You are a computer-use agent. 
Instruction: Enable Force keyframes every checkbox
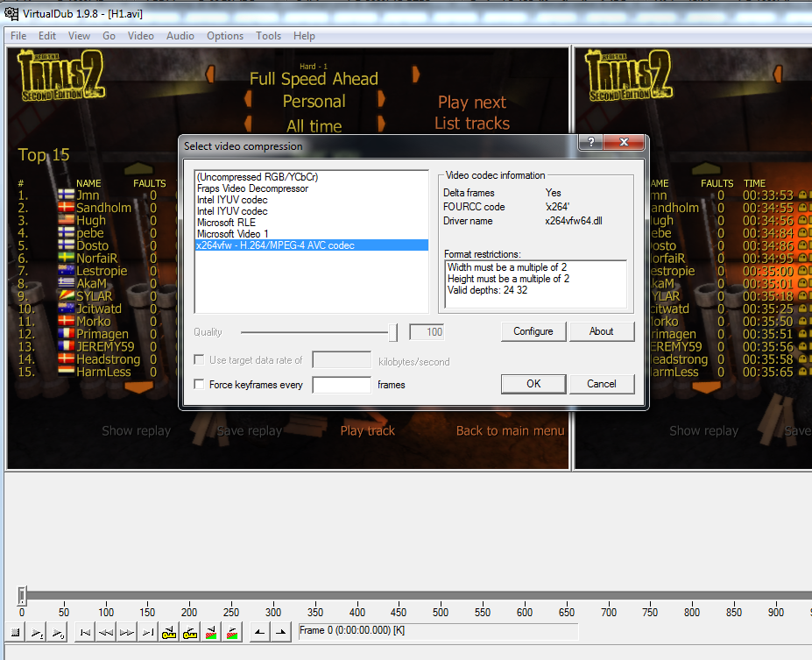coord(200,385)
